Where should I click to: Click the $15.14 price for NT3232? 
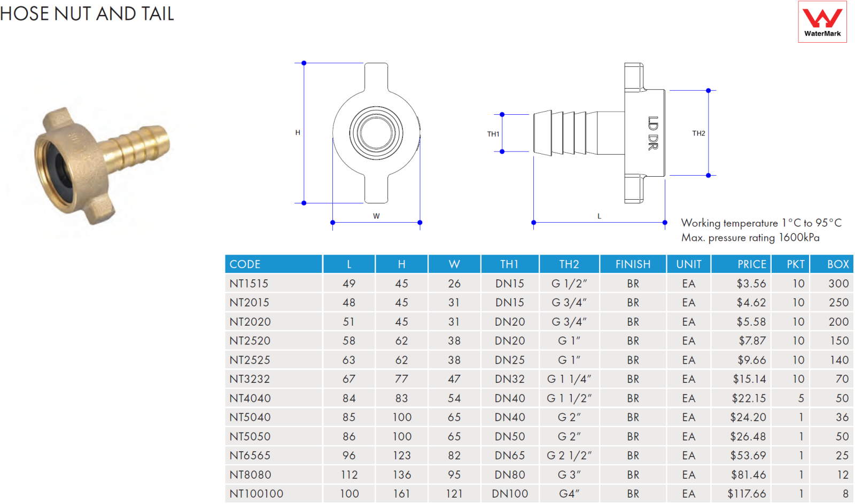coord(749,379)
